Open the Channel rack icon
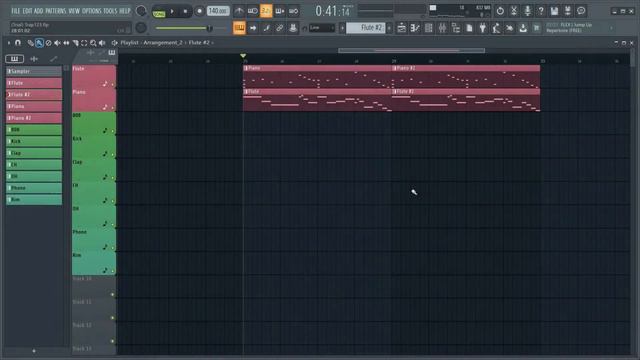 pyautogui.click(x=429, y=28)
